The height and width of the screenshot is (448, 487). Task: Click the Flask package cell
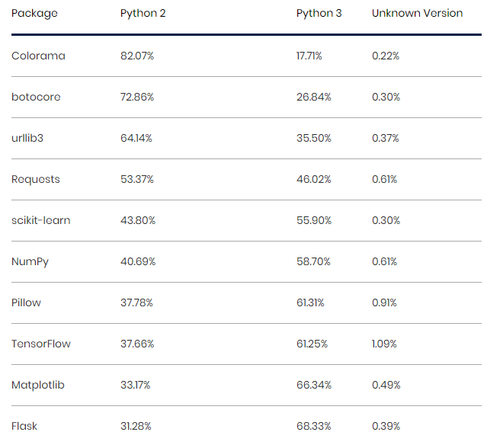coord(24,426)
